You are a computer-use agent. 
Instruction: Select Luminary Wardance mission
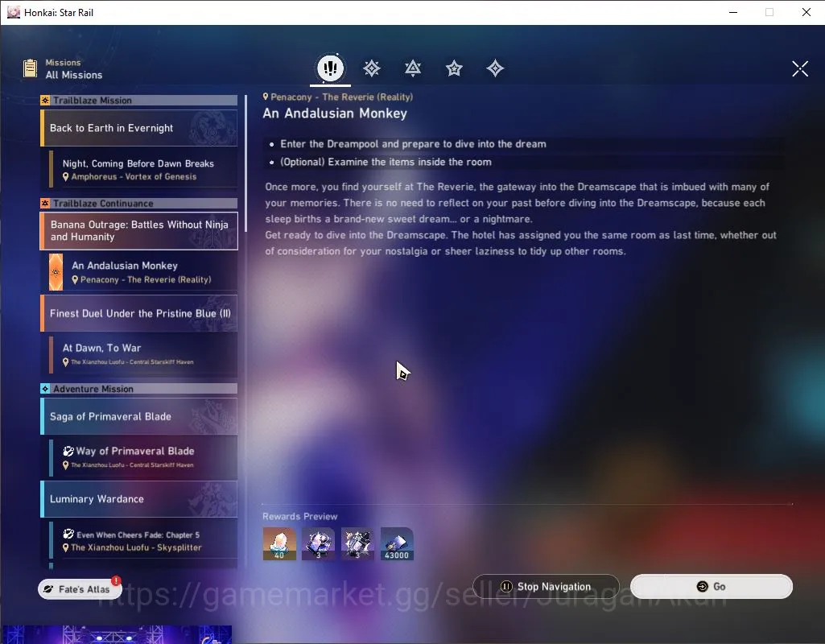(x=139, y=499)
